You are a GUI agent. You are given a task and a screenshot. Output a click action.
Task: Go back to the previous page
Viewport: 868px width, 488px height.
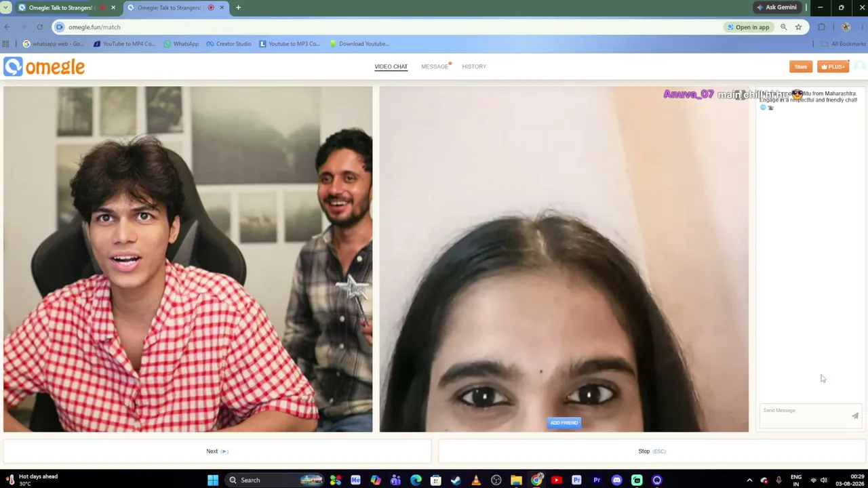[x=7, y=27]
